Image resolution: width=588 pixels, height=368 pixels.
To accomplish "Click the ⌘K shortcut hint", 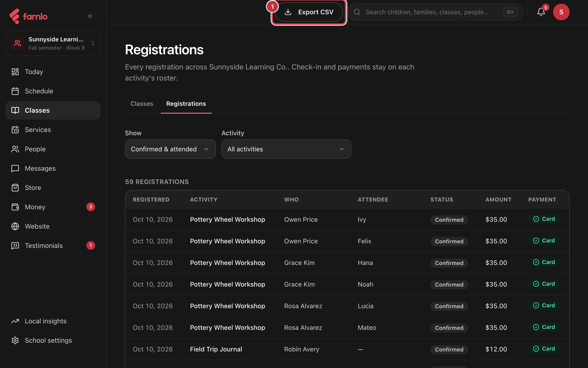I will click(510, 12).
